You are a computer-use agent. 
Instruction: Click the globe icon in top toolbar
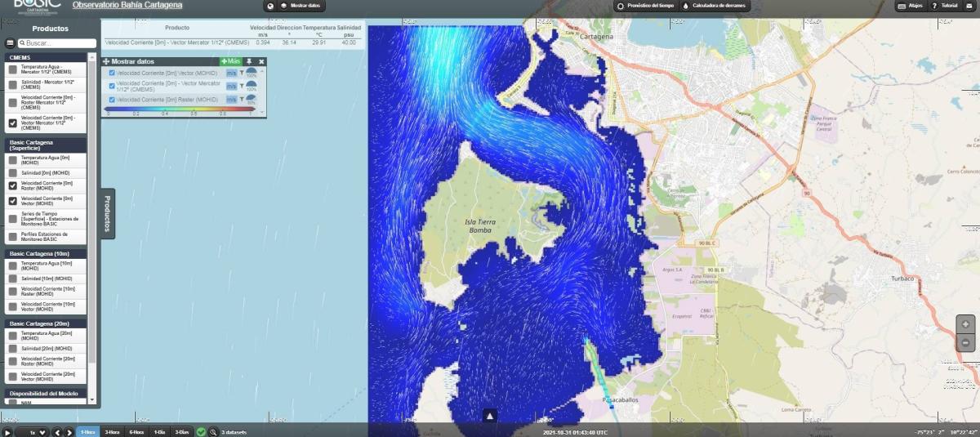(x=270, y=6)
